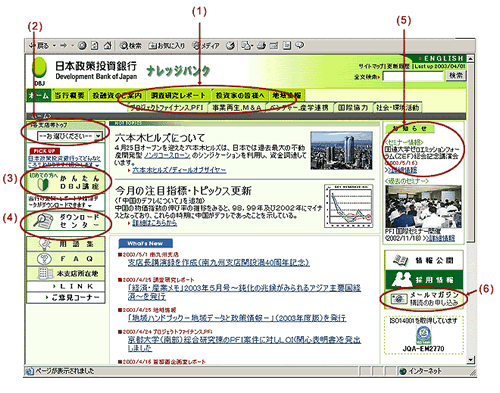Expand the お選びください branch dropdown
500x393 pixels.
69,136
